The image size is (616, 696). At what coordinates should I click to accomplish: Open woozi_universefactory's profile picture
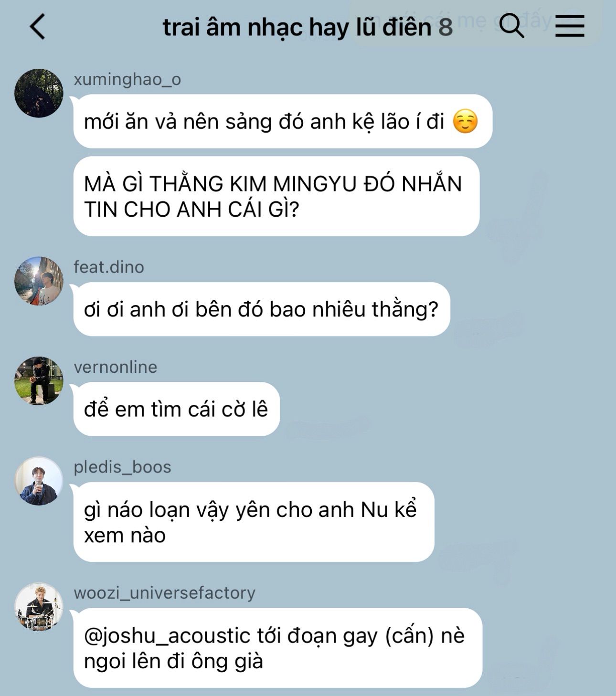pyautogui.click(x=39, y=606)
